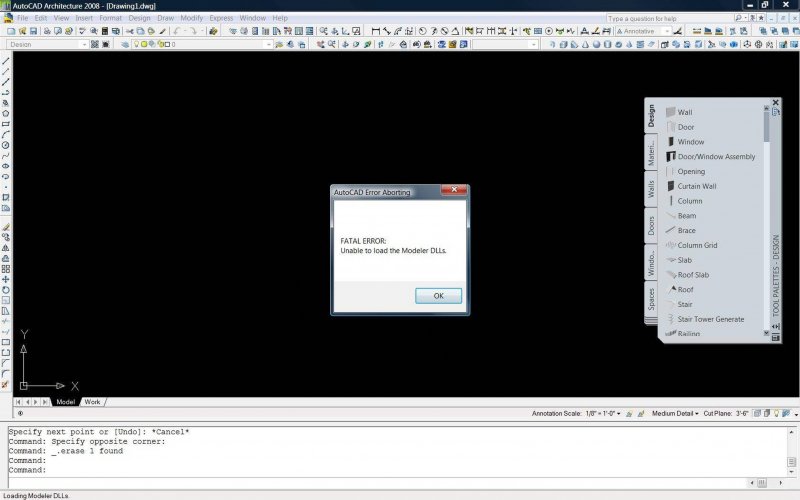Switch to the Model layout tab

click(x=66, y=402)
